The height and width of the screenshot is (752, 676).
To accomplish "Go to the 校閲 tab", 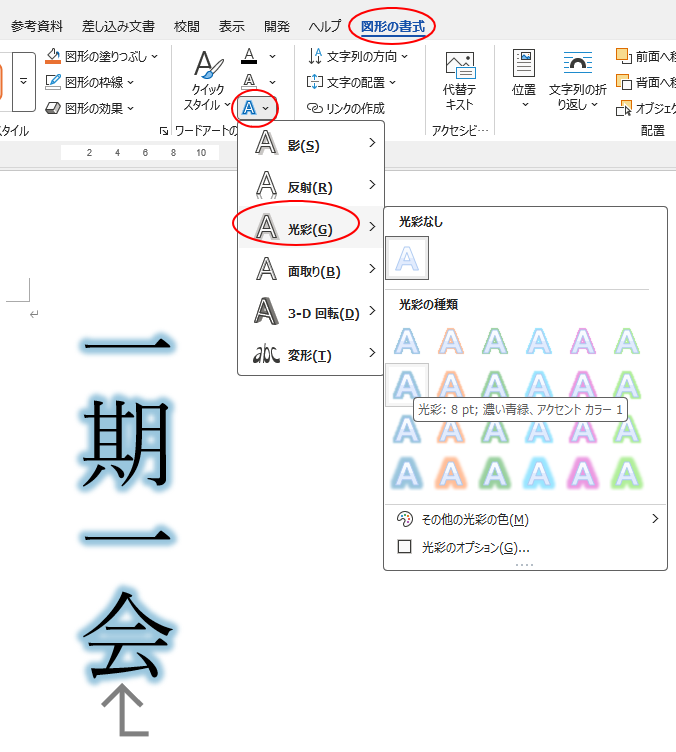I will click(186, 26).
